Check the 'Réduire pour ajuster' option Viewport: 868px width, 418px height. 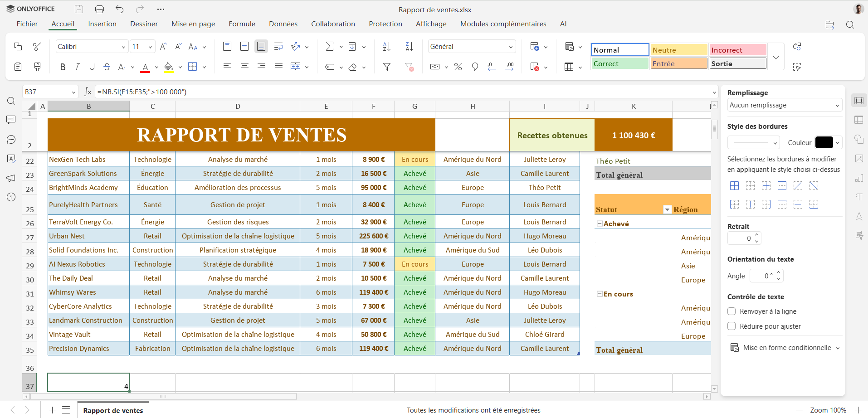(x=731, y=326)
